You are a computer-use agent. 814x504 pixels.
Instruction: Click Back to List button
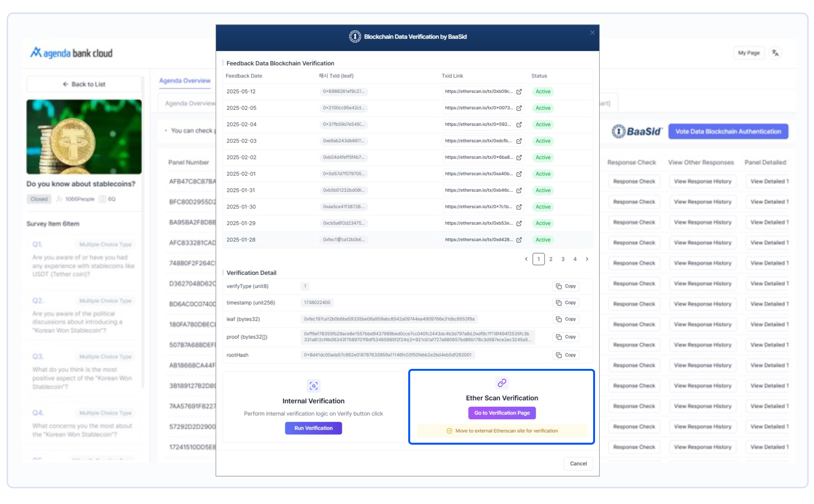pyautogui.click(x=84, y=84)
